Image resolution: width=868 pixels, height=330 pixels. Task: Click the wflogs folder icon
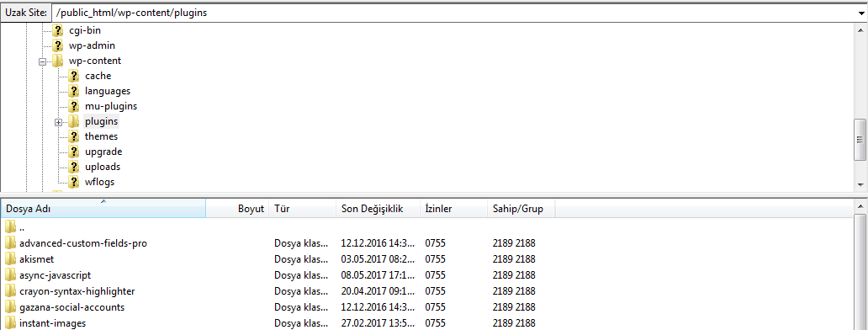pos(74,182)
